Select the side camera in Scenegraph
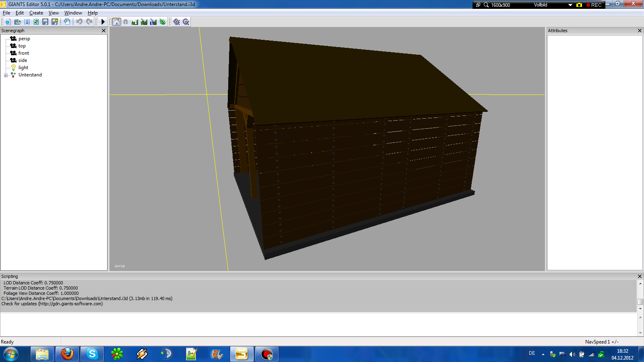Image resolution: width=644 pixels, height=362 pixels. 23,60
